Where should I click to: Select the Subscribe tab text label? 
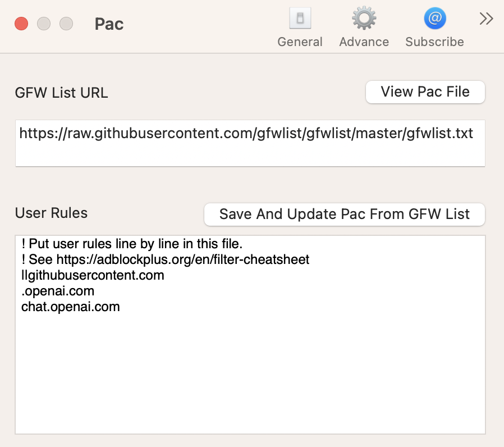pyautogui.click(x=434, y=42)
